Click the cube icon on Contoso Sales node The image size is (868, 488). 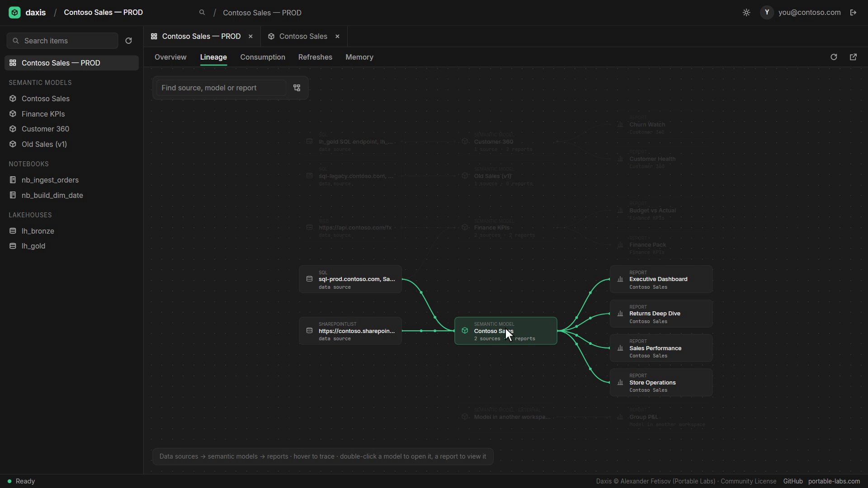pos(465,331)
